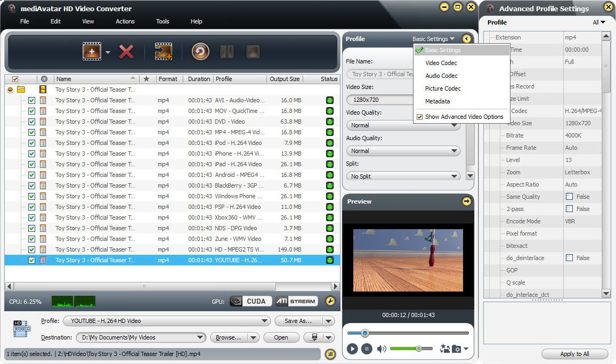Click the Open destination button
The width and height of the screenshot is (616, 364).
[281, 337]
